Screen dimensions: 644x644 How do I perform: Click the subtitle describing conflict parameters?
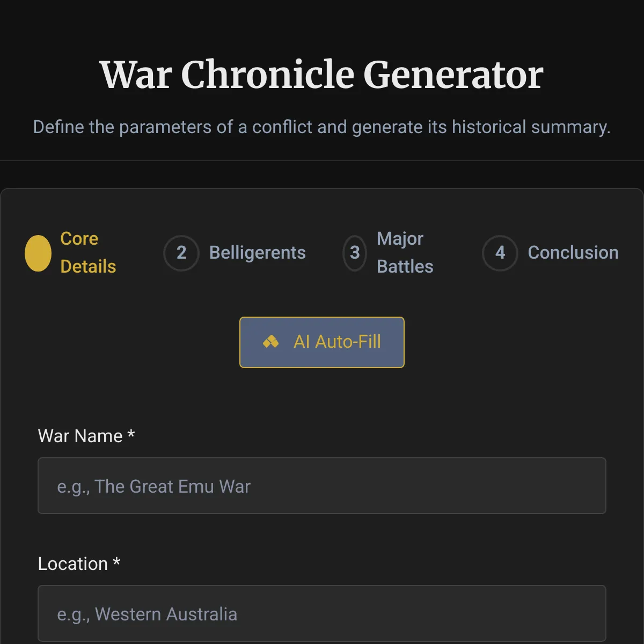[x=322, y=127]
